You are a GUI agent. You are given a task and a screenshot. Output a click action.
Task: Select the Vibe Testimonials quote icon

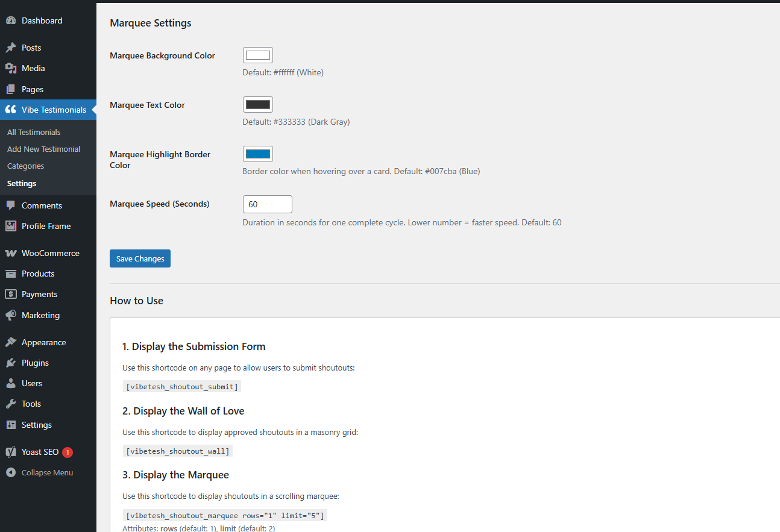11,109
